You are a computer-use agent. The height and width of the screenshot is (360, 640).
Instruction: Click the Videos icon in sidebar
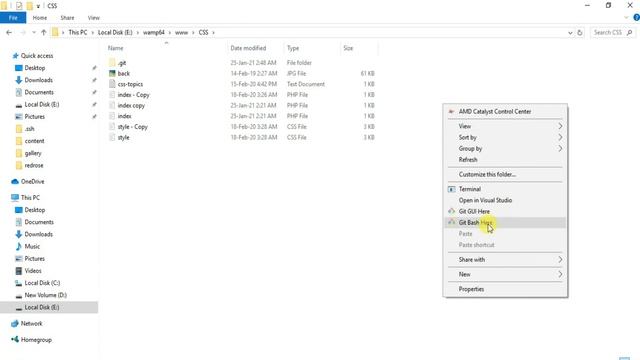[19, 271]
